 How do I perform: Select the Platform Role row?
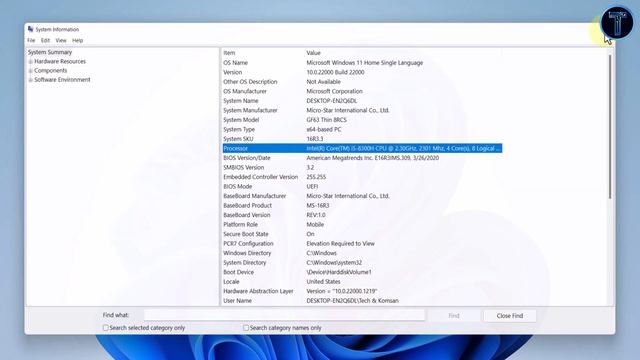[x=362, y=224]
